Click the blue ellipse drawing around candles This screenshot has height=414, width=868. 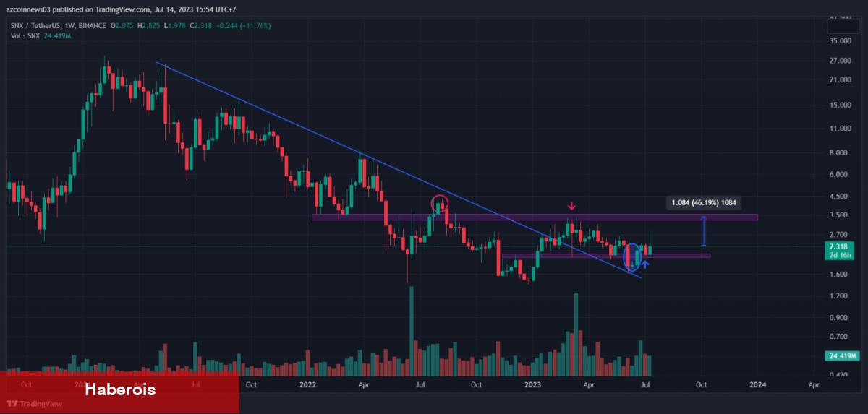coord(632,256)
